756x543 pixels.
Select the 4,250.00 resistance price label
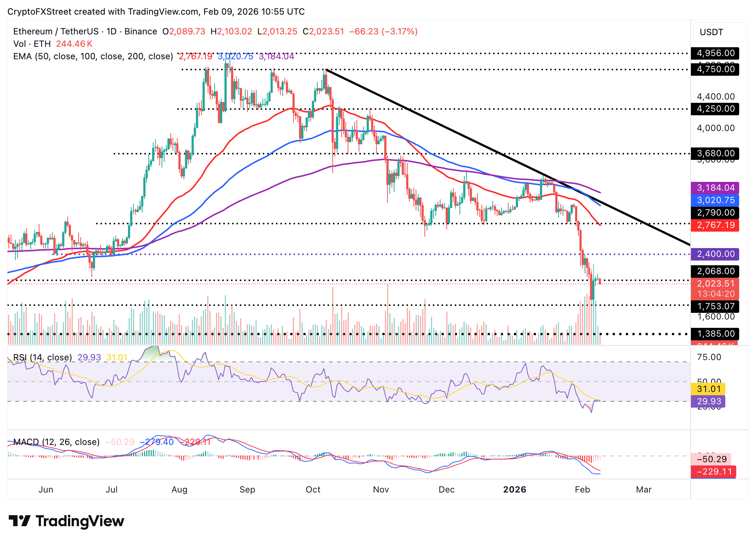click(x=715, y=109)
